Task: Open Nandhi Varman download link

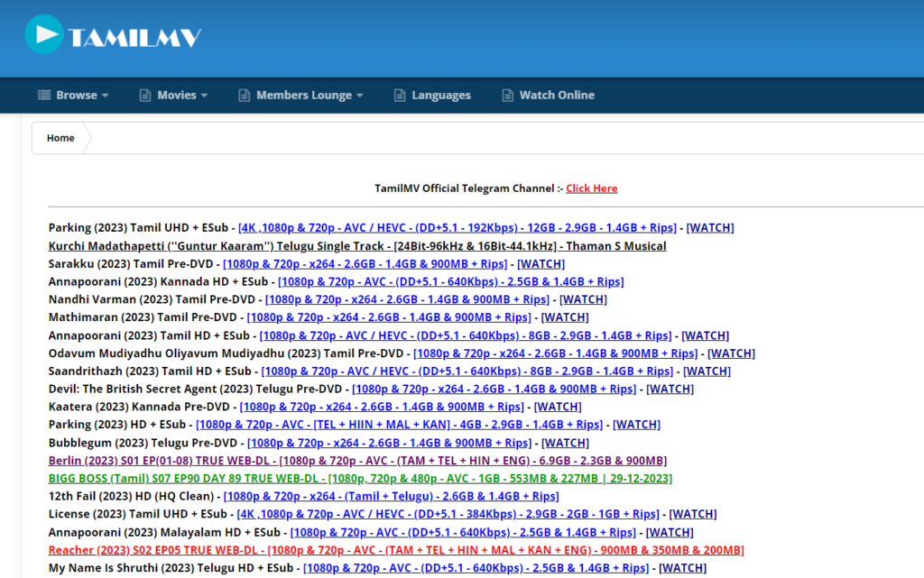Action: coord(407,299)
